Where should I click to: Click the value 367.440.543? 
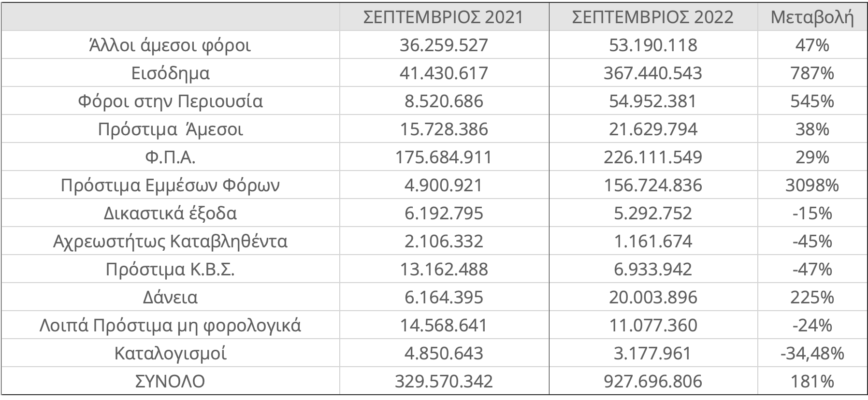653,73
